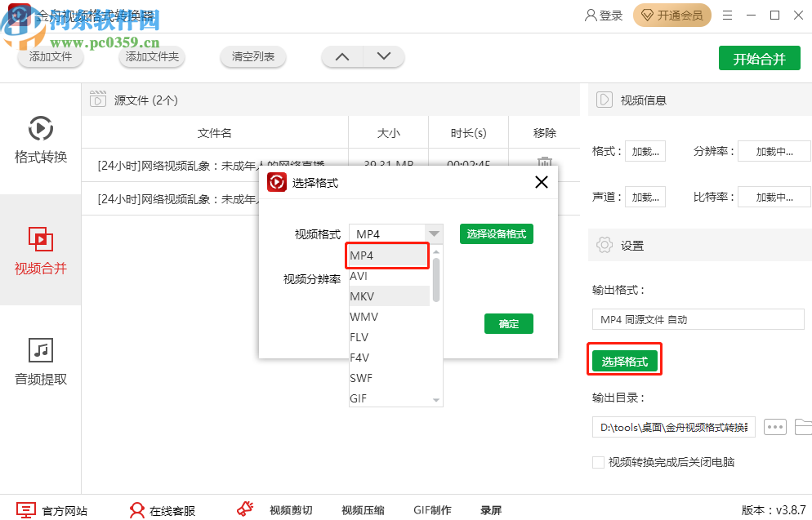Open the 官方网站 monitor icon
Viewport: 812px width, 520px height.
[26, 510]
